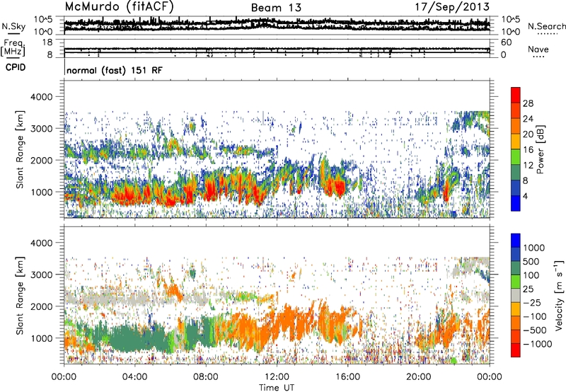The height and width of the screenshot is (392, 566).
Task: Click the '-1000' tick on the Velocity scale
Action: pos(538,344)
